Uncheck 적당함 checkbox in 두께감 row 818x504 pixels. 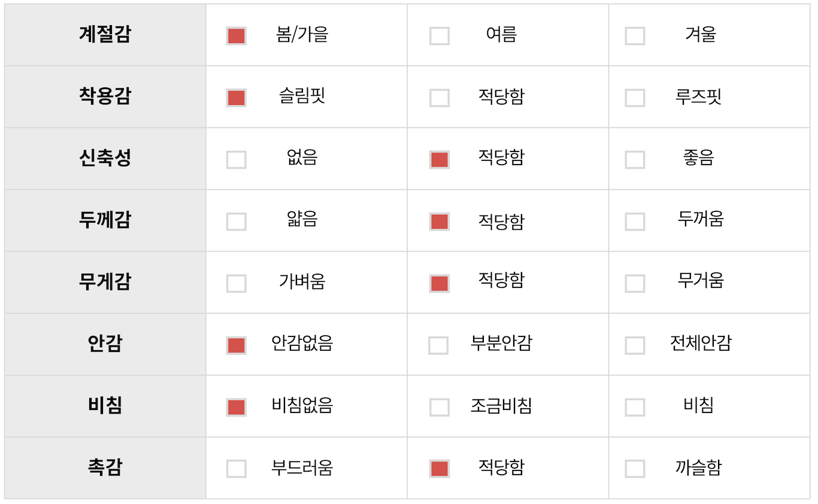click(x=440, y=221)
